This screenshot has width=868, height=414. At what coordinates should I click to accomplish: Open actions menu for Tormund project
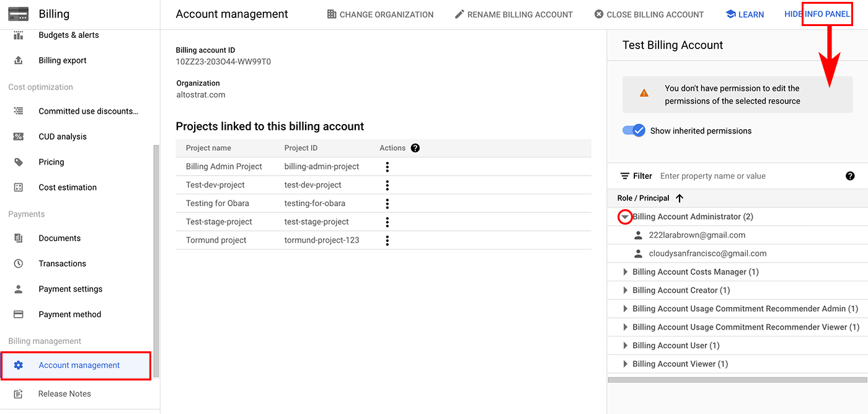(387, 240)
